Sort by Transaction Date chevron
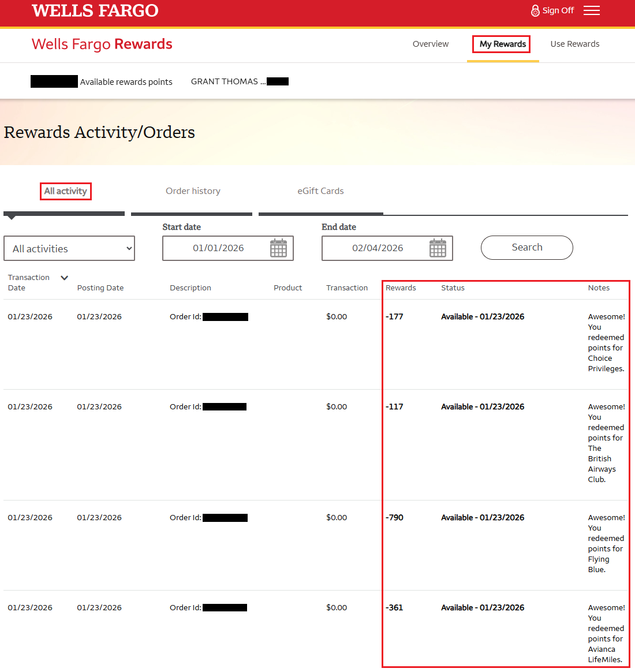The image size is (635, 672). (65, 278)
